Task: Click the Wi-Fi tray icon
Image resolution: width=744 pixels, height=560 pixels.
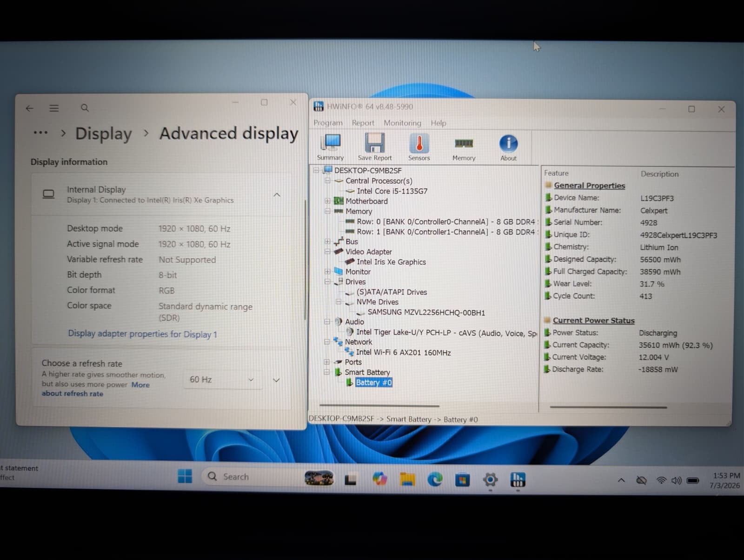Action: click(x=661, y=480)
